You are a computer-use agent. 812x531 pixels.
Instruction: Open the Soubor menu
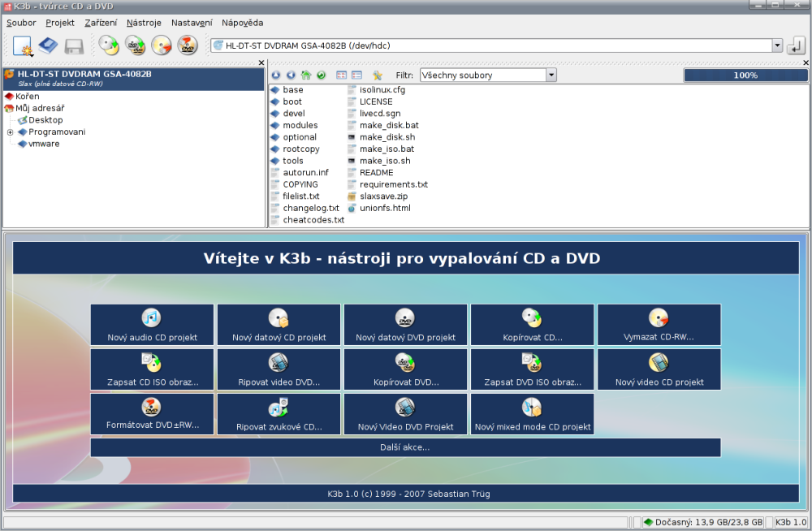[x=21, y=23]
